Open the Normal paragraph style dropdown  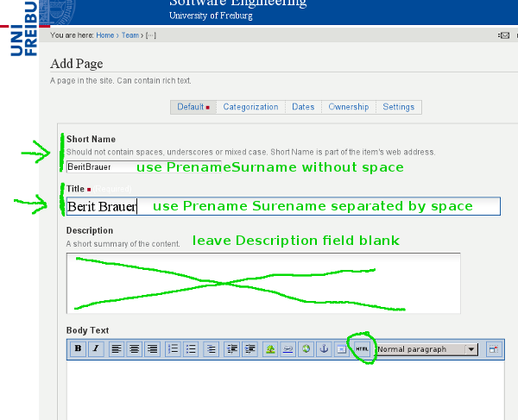click(426, 349)
